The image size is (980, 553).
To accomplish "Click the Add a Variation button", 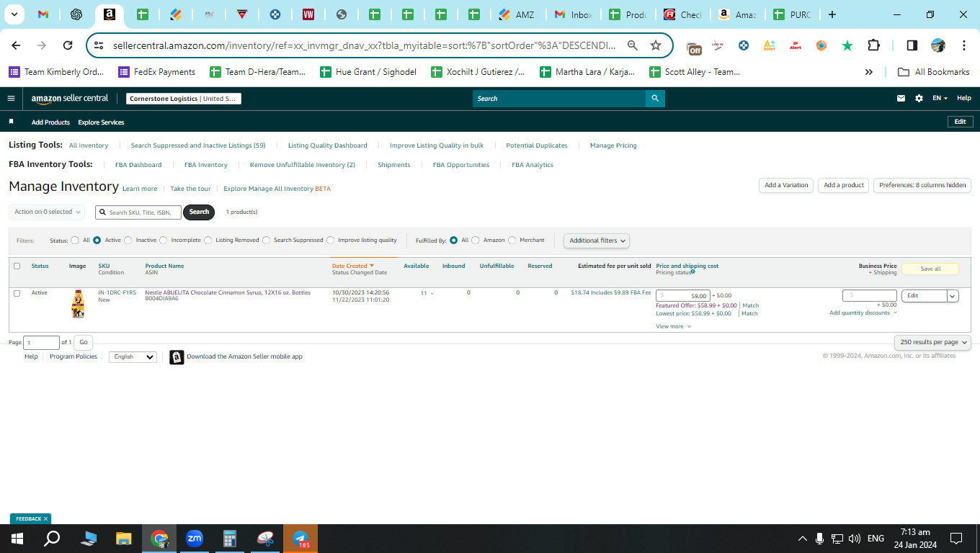I will click(x=786, y=185).
